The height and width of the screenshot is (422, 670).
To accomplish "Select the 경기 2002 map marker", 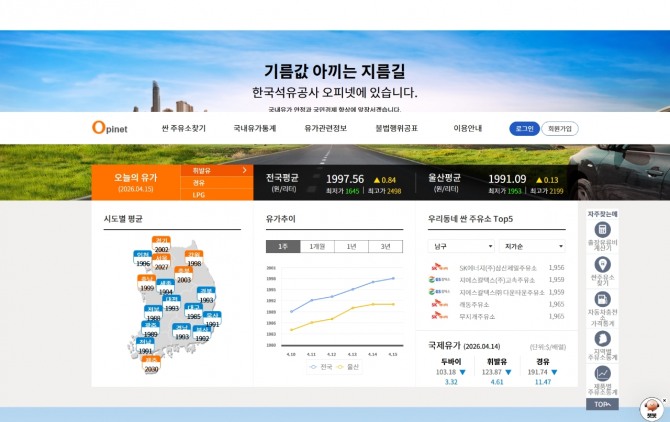I will 161,245.
